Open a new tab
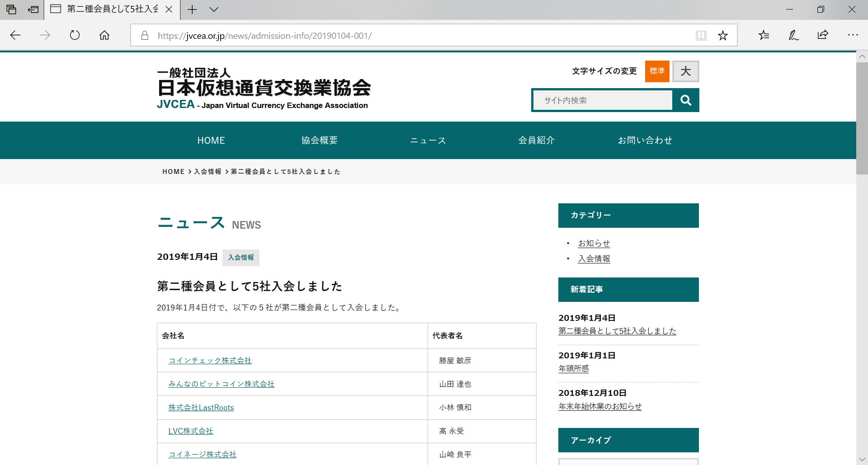The height and width of the screenshot is (465, 868). [192, 9]
